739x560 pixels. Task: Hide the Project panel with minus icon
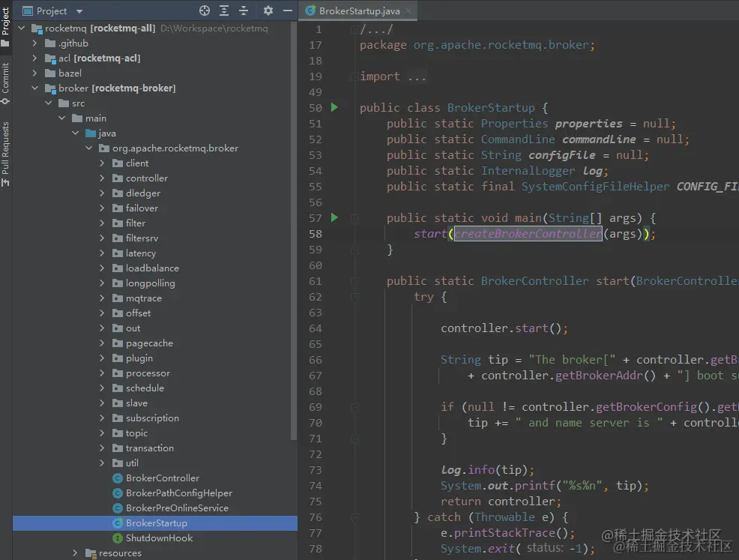click(x=288, y=10)
